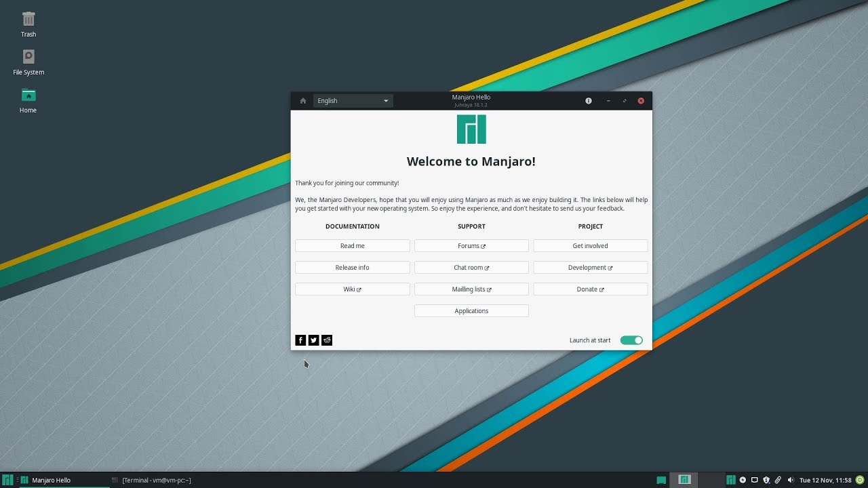The image size is (868, 488).
Task: Click the clock showing Tue 12 Nov, 11:58
Action: 825,480
